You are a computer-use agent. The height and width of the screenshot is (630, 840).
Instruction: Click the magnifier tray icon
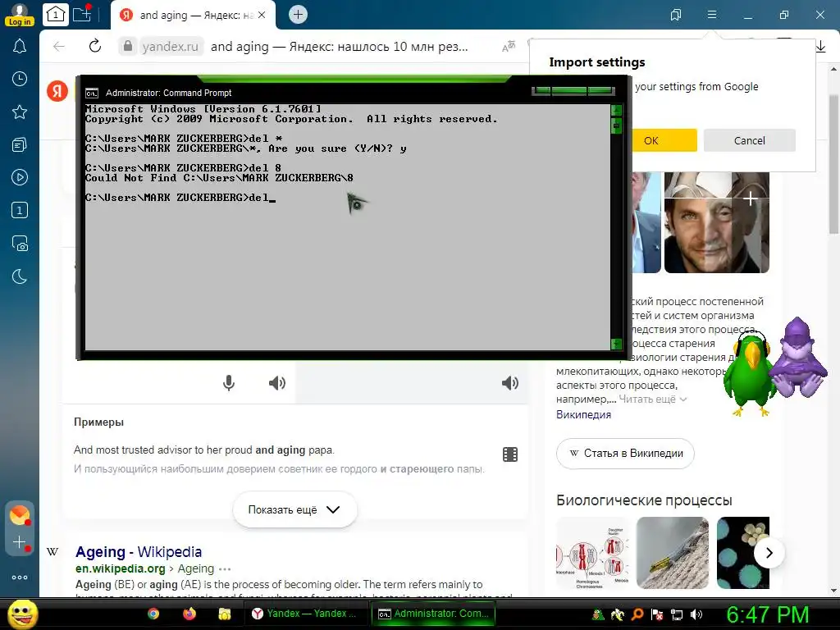point(637,614)
